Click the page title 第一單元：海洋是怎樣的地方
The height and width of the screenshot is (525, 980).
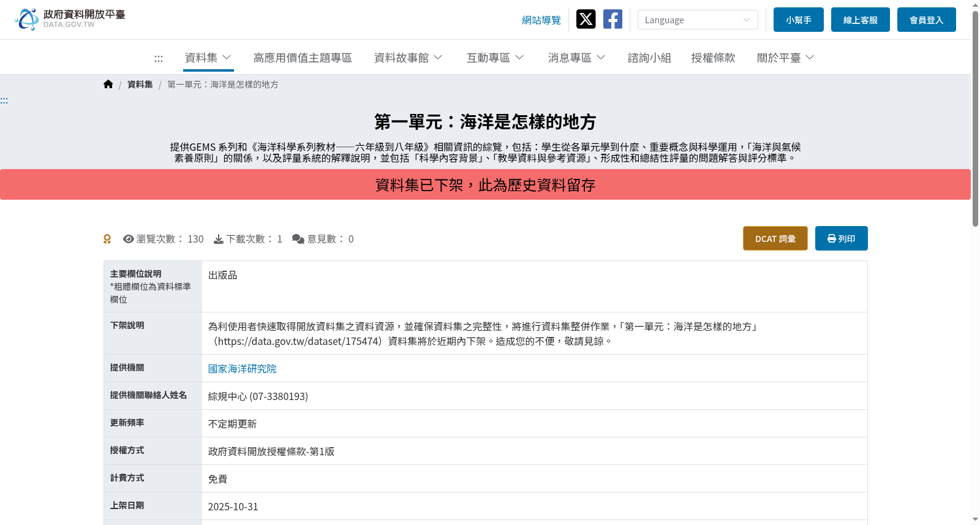[x=485, y=122]
